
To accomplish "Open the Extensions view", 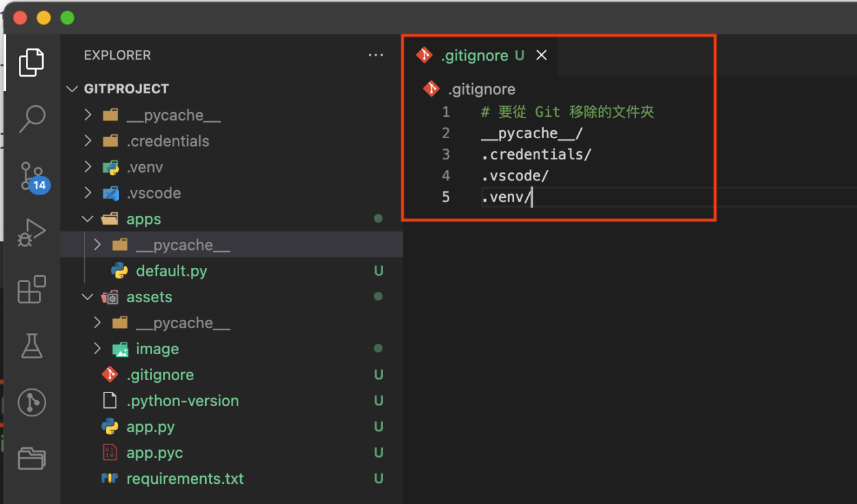I will point(32,289).
